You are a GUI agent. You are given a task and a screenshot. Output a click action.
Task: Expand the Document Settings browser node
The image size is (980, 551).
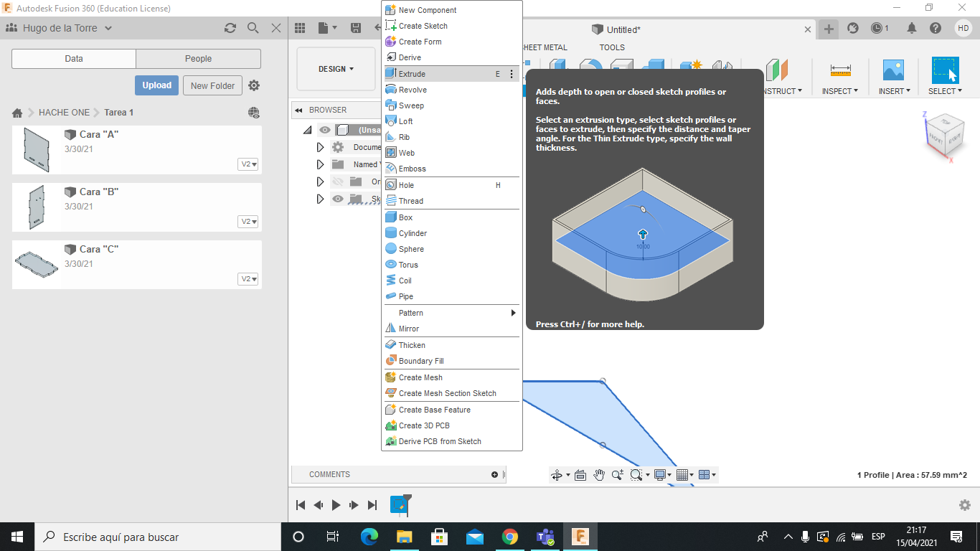click(320, 147)
